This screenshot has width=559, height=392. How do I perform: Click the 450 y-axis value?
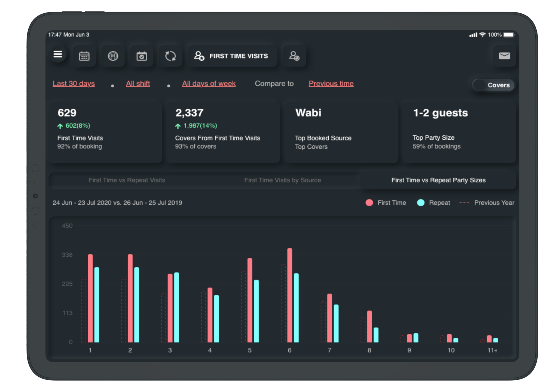67,226
